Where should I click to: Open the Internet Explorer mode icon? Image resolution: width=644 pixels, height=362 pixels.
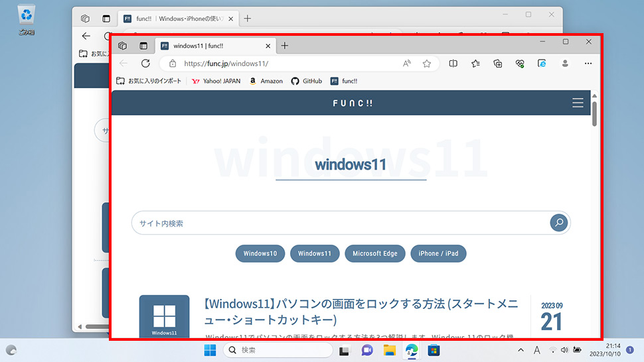pyautogui.click(x=542, y=64)
